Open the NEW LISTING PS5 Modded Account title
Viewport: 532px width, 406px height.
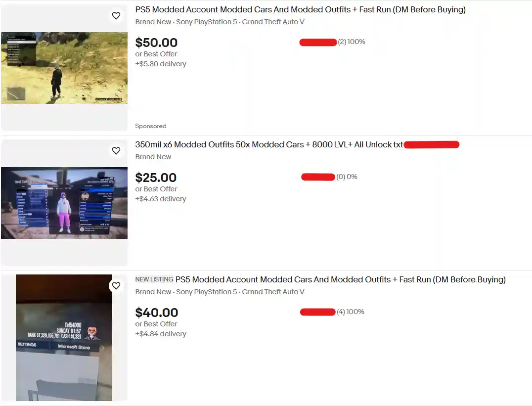click(x=340, y=280)
